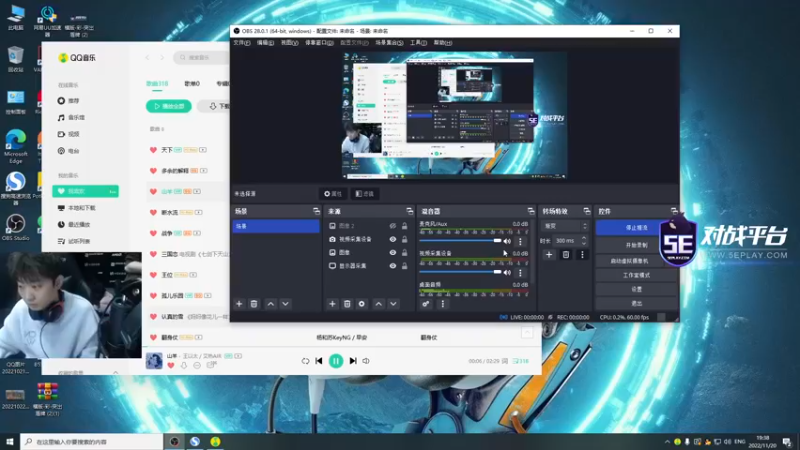Delete selected scene with scenes trash icon
The width and height of the screenshot is (800, 450).
tap(254, 304)
